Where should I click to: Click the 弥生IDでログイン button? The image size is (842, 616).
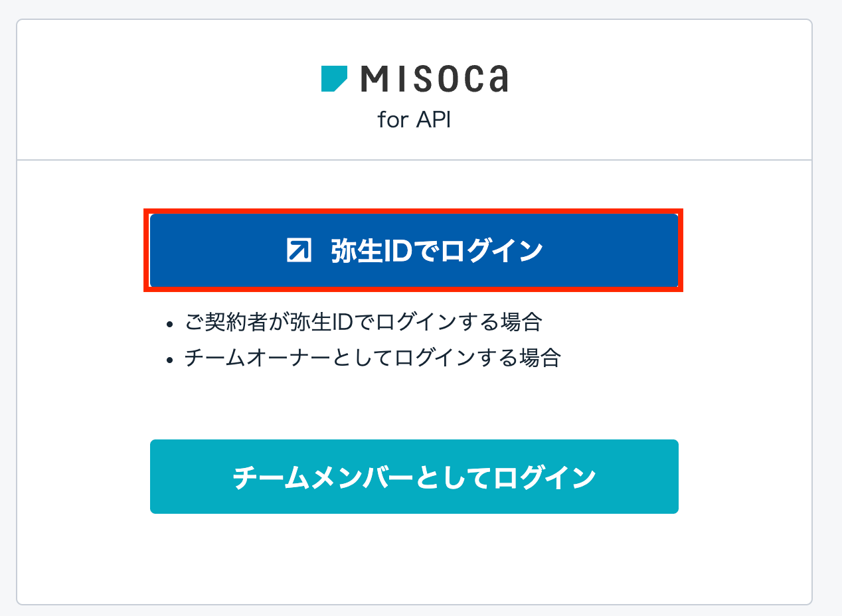[414, 250]
